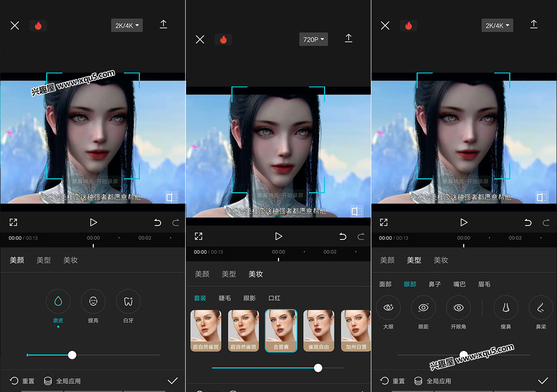The height and width of the screenshot is (392, 557).
Task: Select the 美妆 tab in the 磨皮 screen
Action: 71,260
